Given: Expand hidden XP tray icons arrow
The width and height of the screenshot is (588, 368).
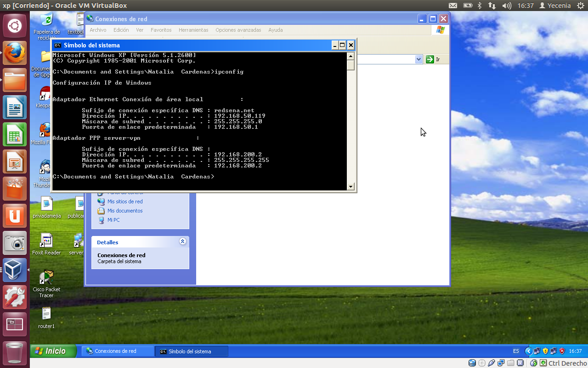Looking at the screenshot, I should coord(529,351).
